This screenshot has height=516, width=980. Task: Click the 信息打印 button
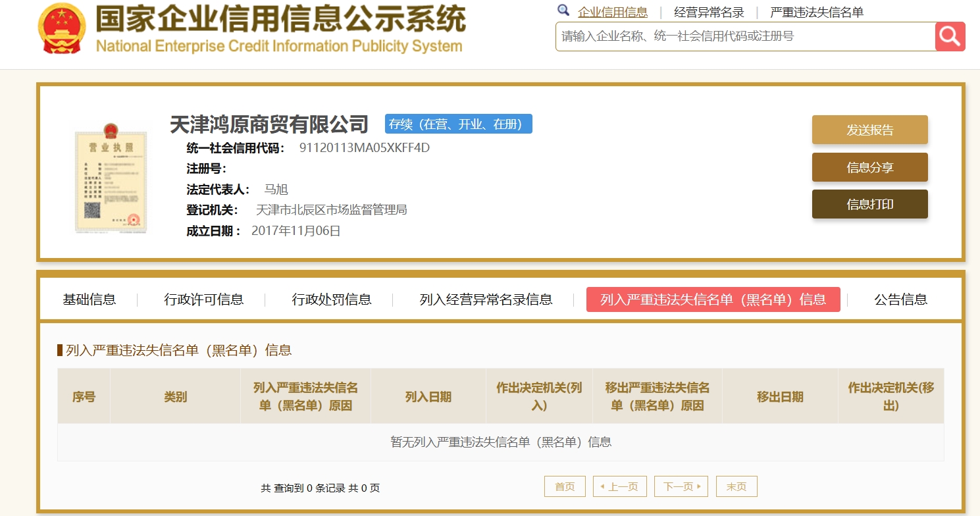(x=869, y=204)
